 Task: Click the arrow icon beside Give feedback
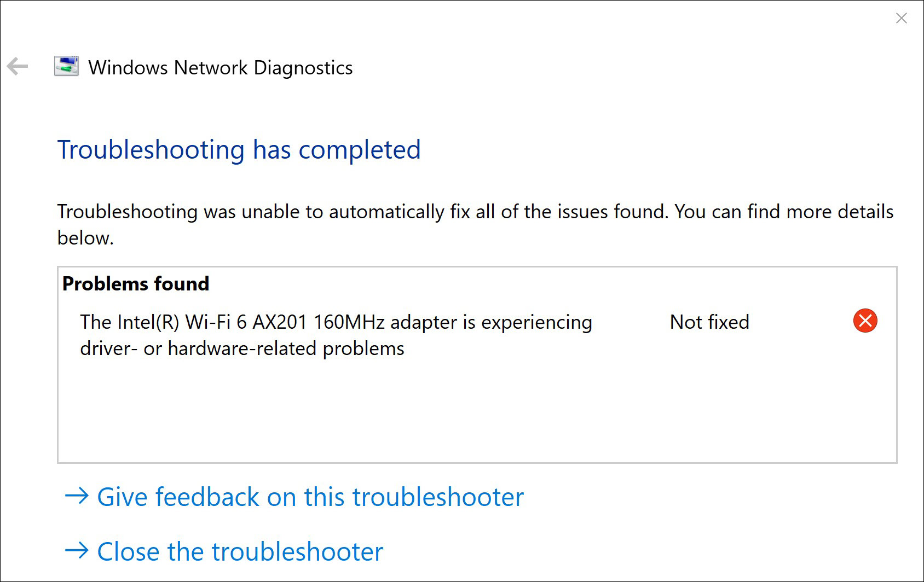click(77, 496)
